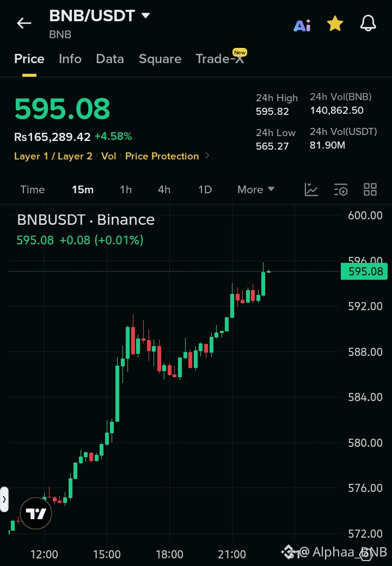Go back using the left arrow

pos(24,23)
